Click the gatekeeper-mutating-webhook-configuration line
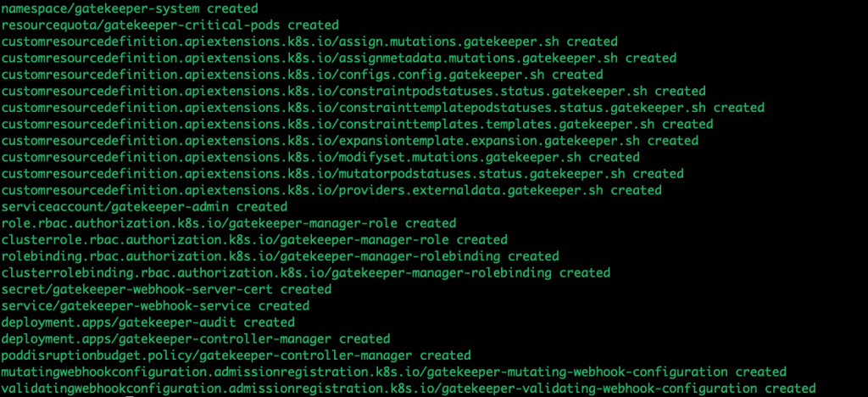The height and width of the screenshot is (397, 868). pyautogui.click(x=394, y=372)
